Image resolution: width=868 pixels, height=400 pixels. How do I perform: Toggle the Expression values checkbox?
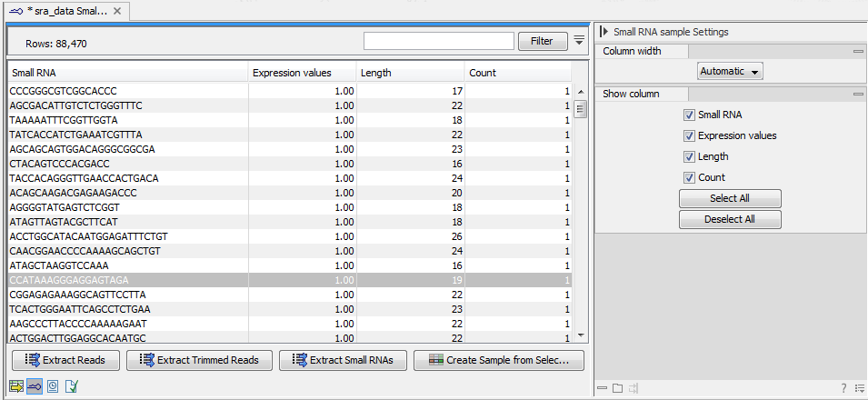pos(689,135)
